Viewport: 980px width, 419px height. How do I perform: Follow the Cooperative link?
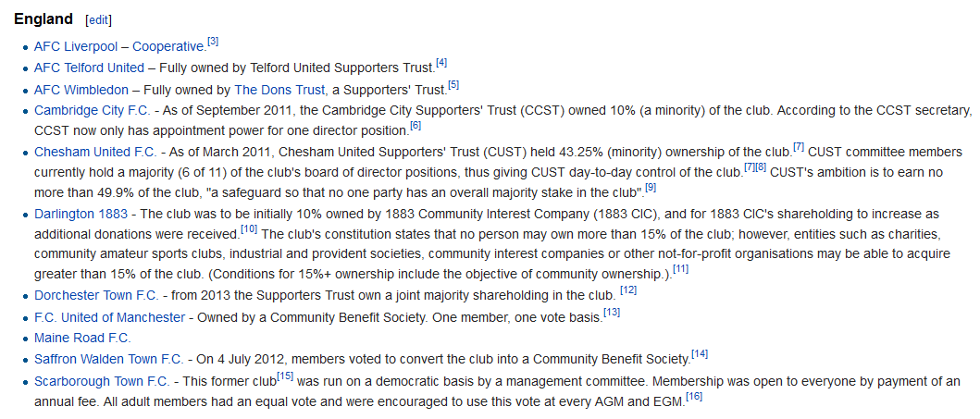tap(168, 47)
